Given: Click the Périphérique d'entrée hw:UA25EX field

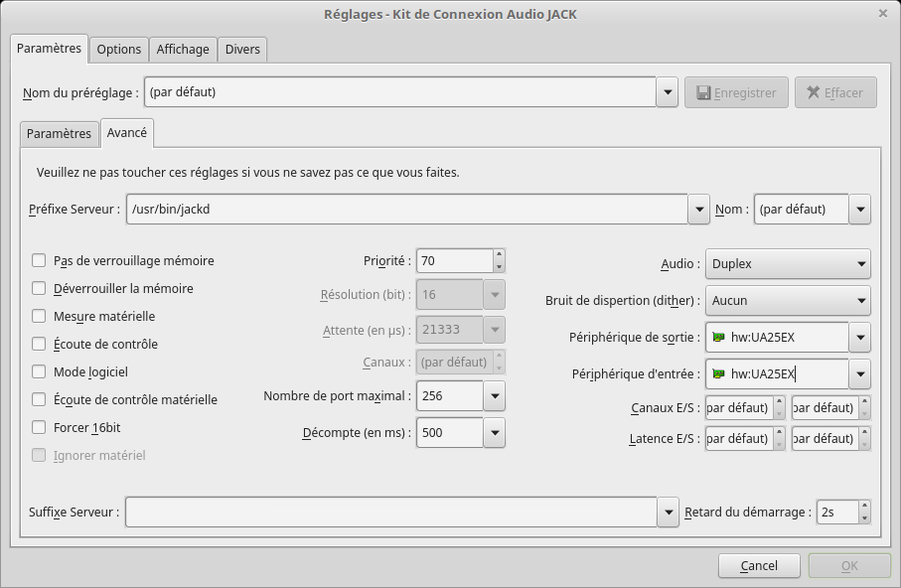Looking at the screenshot, I should pos(778,374).
